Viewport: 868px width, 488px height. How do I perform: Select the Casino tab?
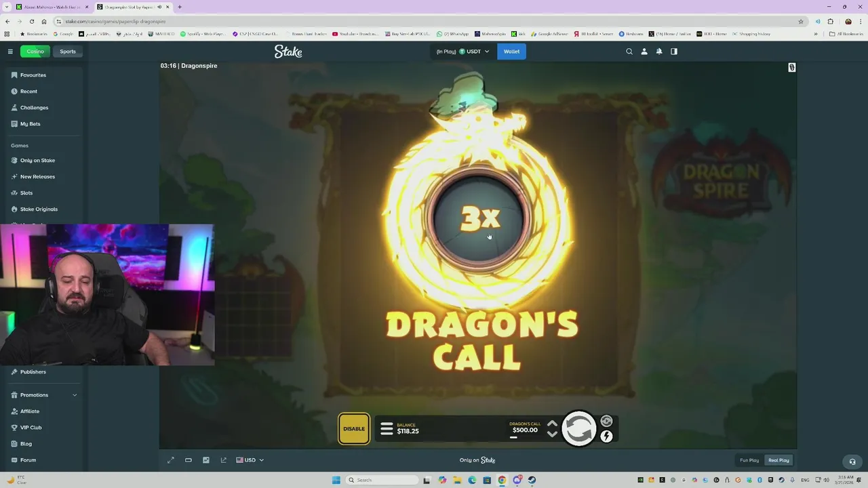click(35, 52)
